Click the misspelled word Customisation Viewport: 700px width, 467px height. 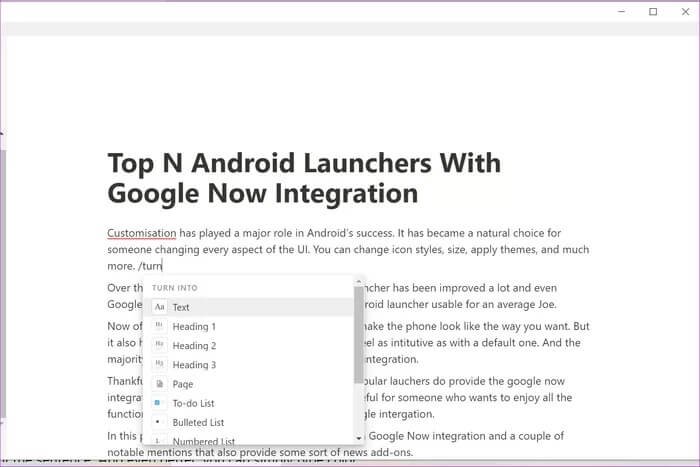coord(142,233)
